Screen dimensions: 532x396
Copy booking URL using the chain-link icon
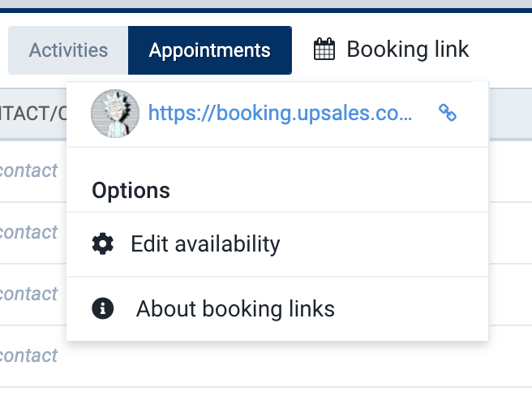click(448, 113)
